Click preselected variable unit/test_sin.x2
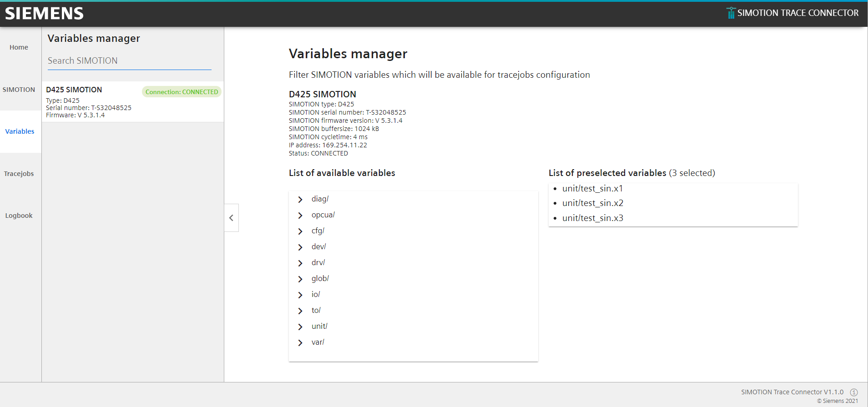Image resolution: width=868 pixels, height=407 pixels. [x=593, y=203]
